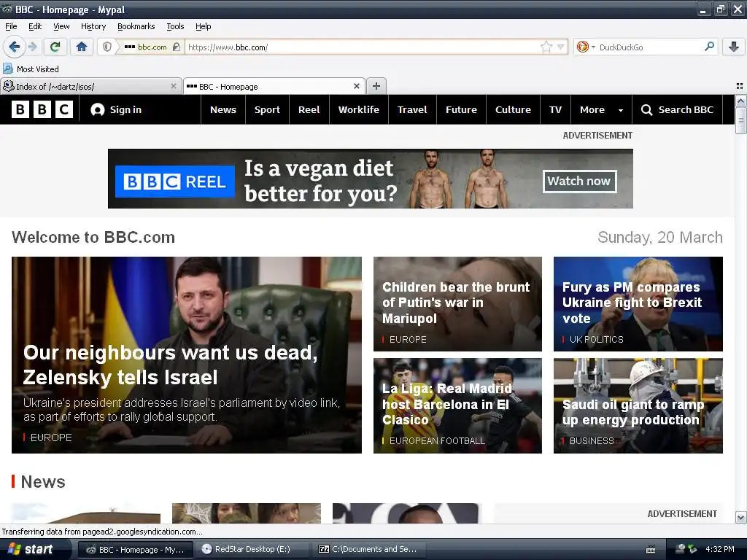The width and height of the screenshot is (747, 560).
Task: Click the keyboard icon in the taskbar
Action: [x=651, y=549]
